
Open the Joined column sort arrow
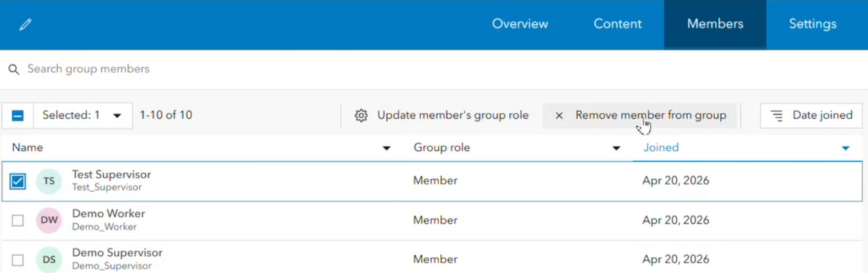tap(845, 148)
